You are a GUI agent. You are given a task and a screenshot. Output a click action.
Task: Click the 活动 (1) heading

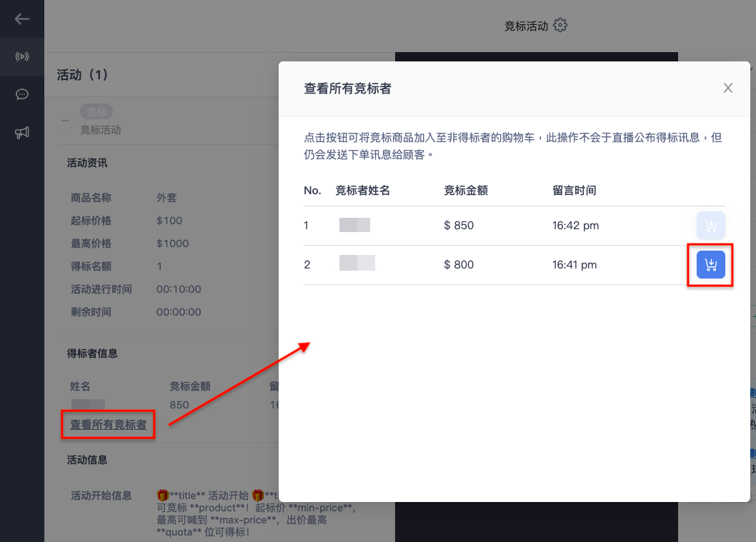pyautogui.click(x=82, y=75)
